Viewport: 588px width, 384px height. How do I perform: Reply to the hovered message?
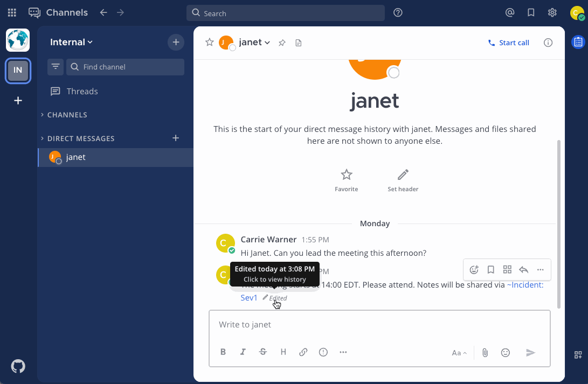[523, 270]
